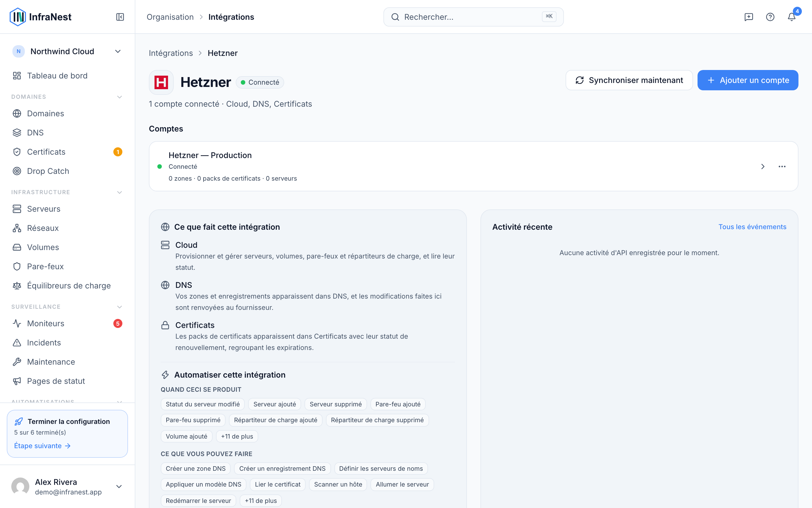Go to Organisation breadcrumb
The height and width of the screenshot is (508, 812).
[x=170, y=17]
